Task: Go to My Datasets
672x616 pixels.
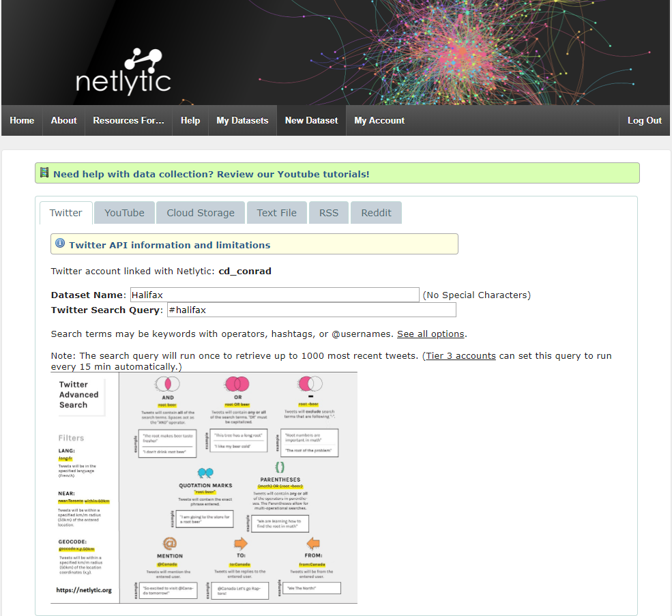Action: point(242,121)
